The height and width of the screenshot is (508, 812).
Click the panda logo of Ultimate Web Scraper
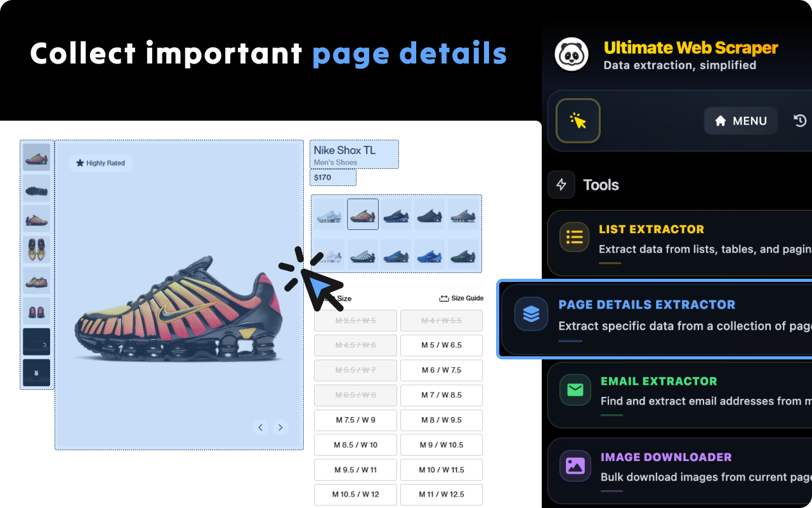tap(571, 55)
